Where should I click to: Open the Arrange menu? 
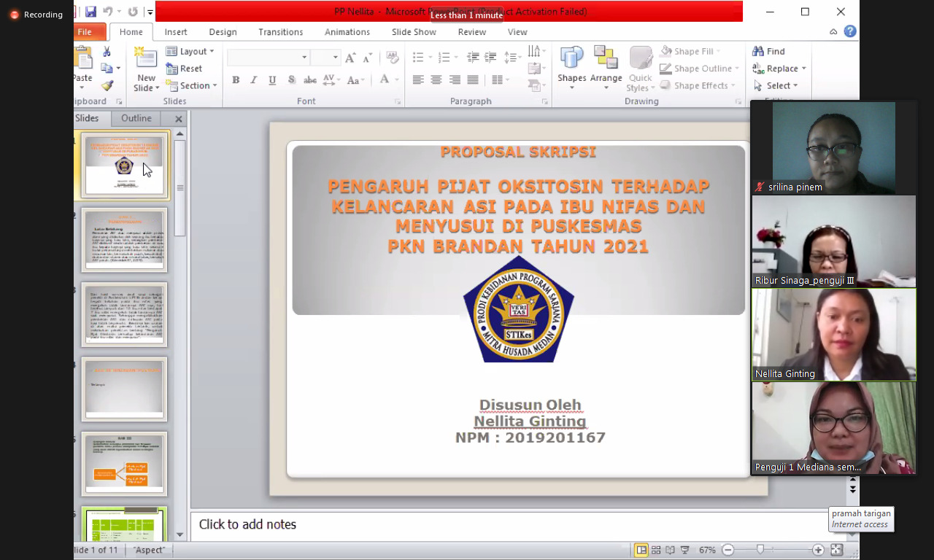(606, 69)
